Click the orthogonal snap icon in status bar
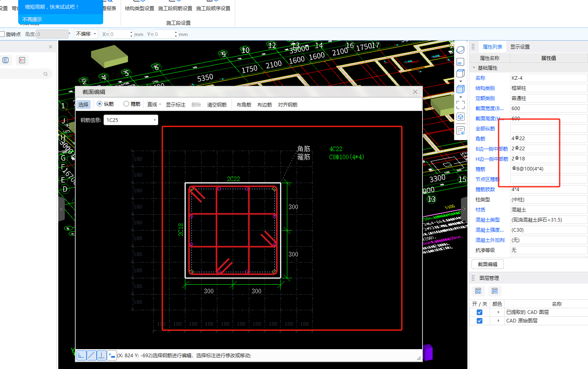The width and height of the screenshot is (588, 369). pos(81,355)
